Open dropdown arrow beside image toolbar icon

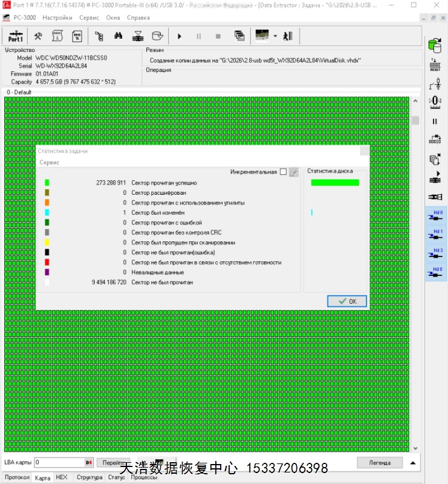click(x=275, y=36)
